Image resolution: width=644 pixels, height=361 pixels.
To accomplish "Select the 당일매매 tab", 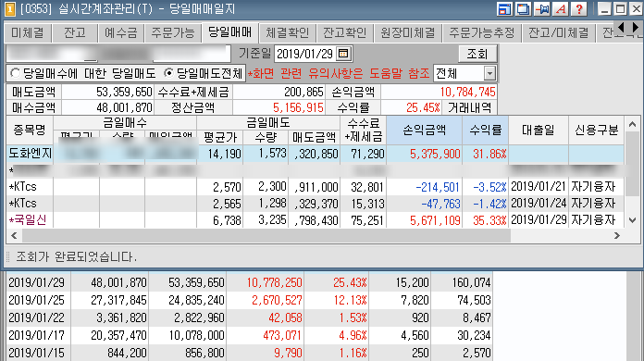I will [230, 32].
